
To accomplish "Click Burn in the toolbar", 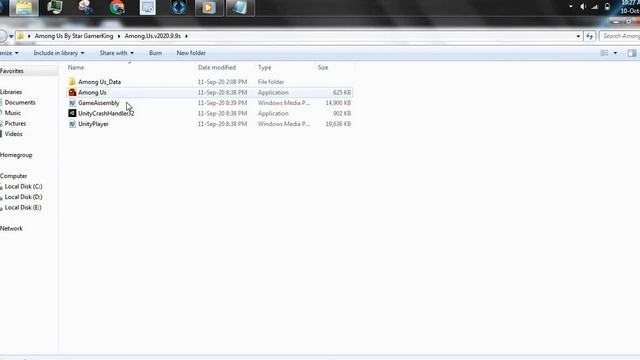I will click(x=155, y=53).
